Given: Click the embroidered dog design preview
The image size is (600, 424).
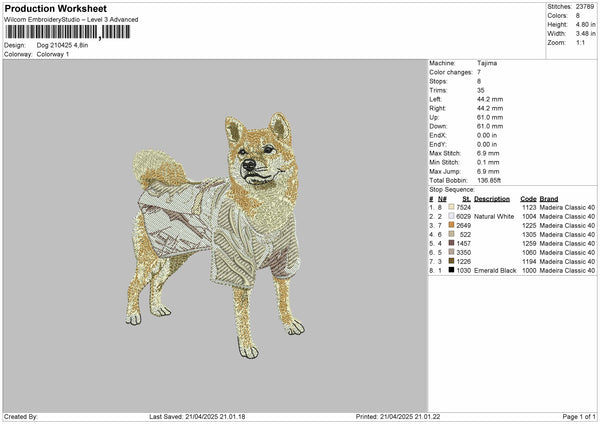Looking at the screenshot, I should tap(215, 235).
